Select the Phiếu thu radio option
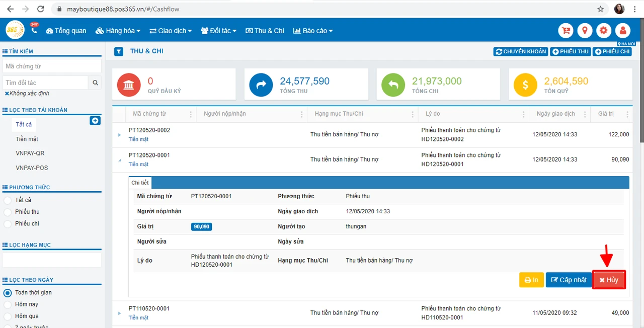 pos(8,212)
